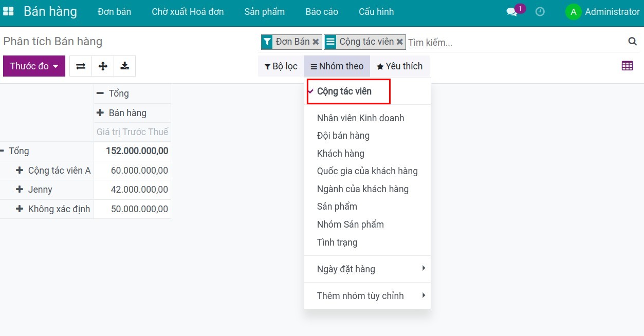Open the Bộ lọc filter menu
This screenshot has width=644, height=336.
click(281, 66)
